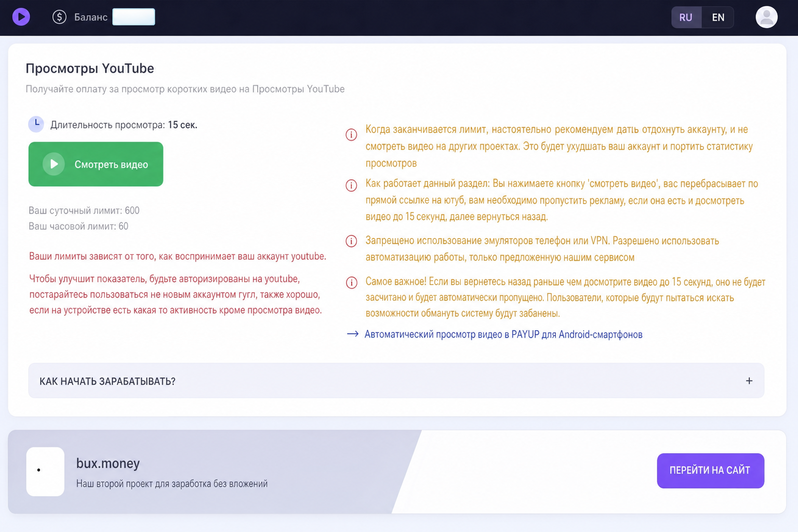Image resolution: width=798 pixels, height=532 pixels.
Task: Click the info icon beside 'Когда заканчивается лимит'
Action: pos(352,135)
